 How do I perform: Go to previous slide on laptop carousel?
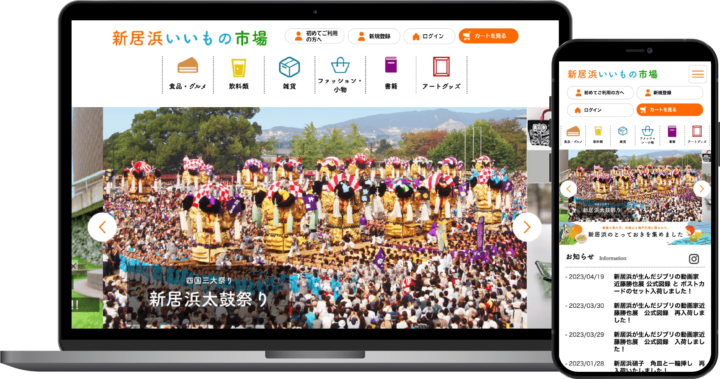point(102,227)
